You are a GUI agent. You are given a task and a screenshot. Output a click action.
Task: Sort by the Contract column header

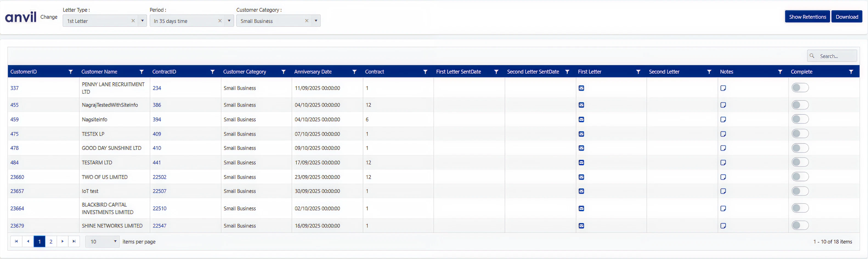point(374,72)
